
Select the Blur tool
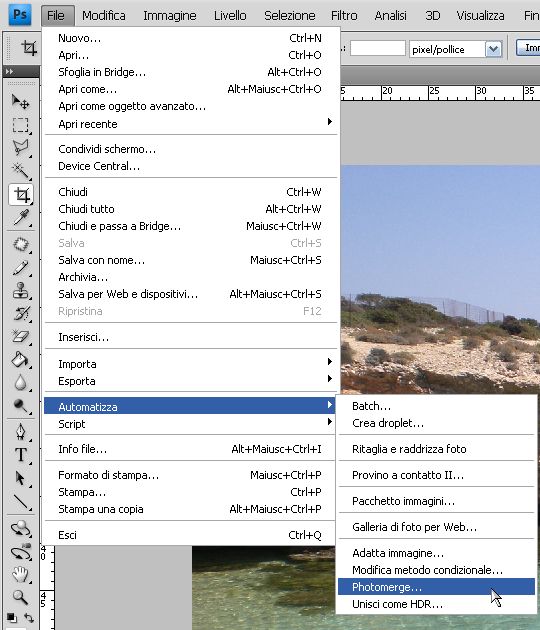[20, 383]
